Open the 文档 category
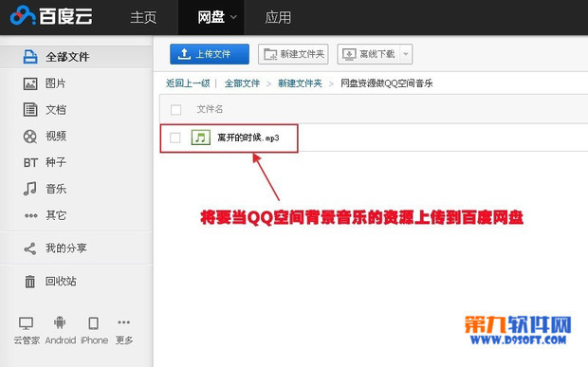The image size is (588, 367). [x=56, y=110]
